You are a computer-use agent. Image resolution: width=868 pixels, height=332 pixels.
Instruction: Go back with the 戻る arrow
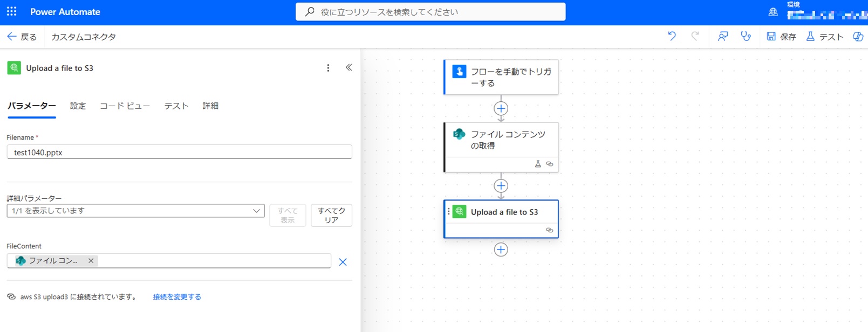pos(22,37)
